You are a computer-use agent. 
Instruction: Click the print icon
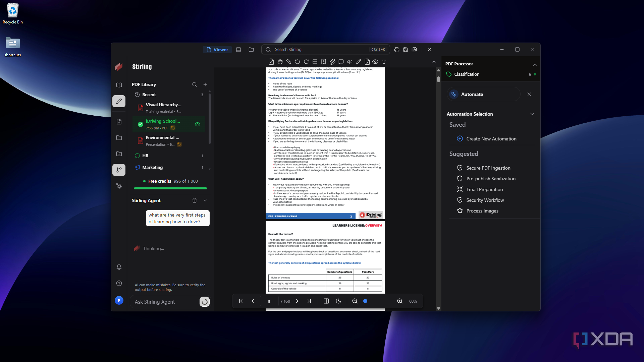click(397, 50)
